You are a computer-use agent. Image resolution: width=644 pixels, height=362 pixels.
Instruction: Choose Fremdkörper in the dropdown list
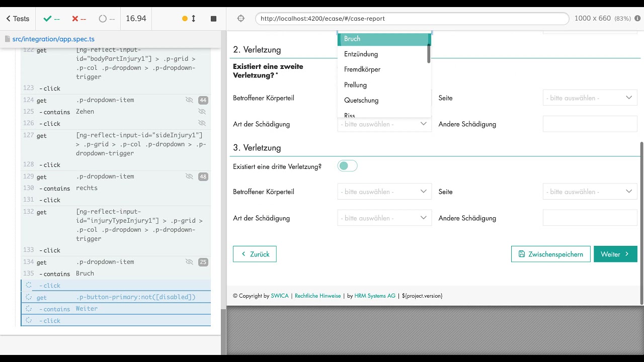pyautogui.click(x=384, y=69)
